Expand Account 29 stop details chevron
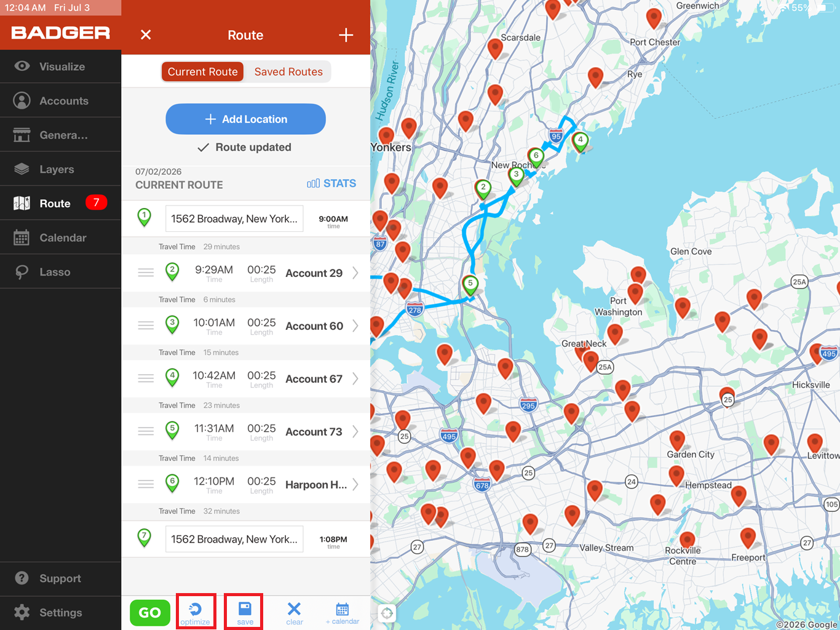This screenshot has height=630, width=840. [x=355, y=273]
